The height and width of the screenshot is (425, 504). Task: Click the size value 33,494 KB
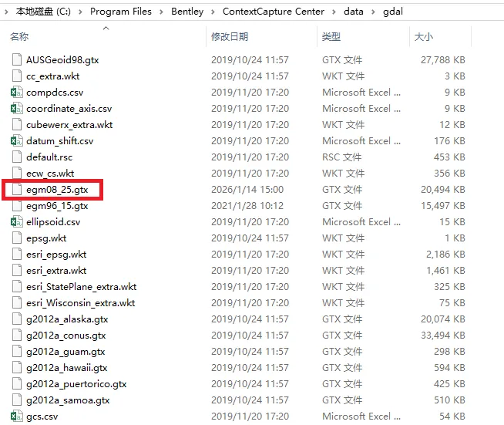coord(443,336)
